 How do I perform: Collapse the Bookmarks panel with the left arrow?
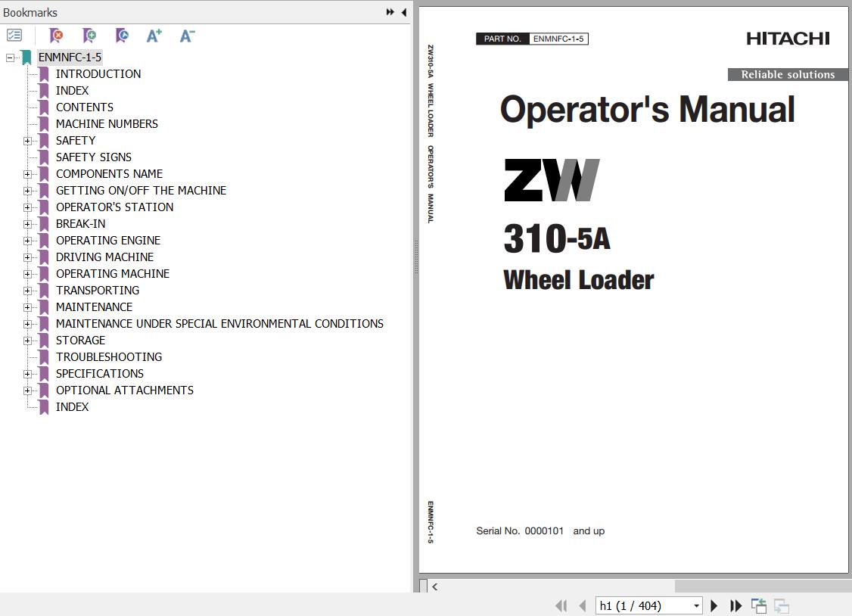click(x=404, y=12)
